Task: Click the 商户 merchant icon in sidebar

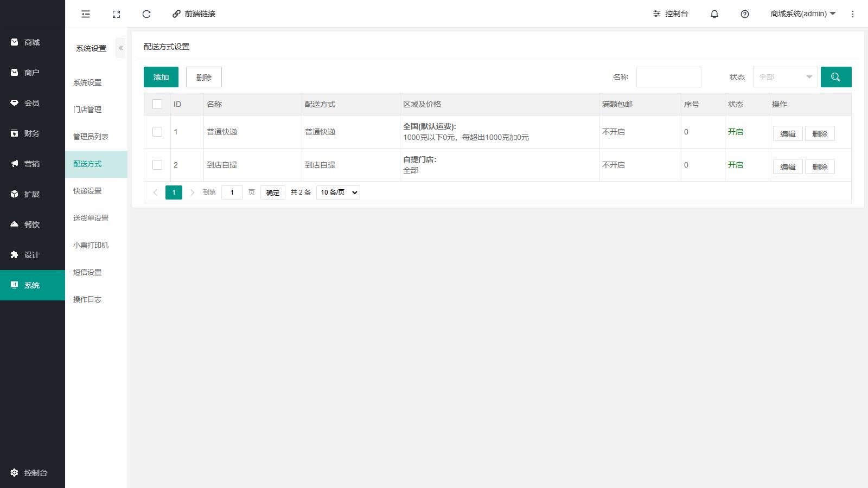Action: click(15, 72)
